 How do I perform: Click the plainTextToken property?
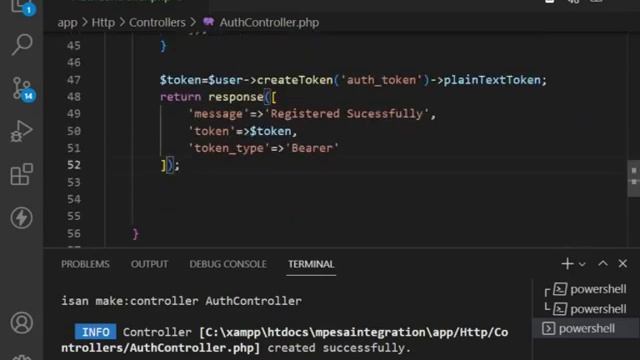point(492,80)
